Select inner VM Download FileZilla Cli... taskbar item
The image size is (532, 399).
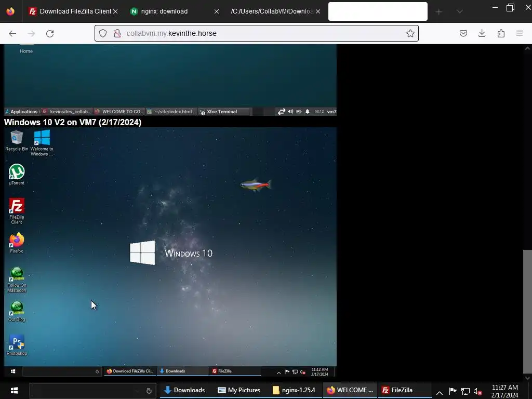(130, 371)
